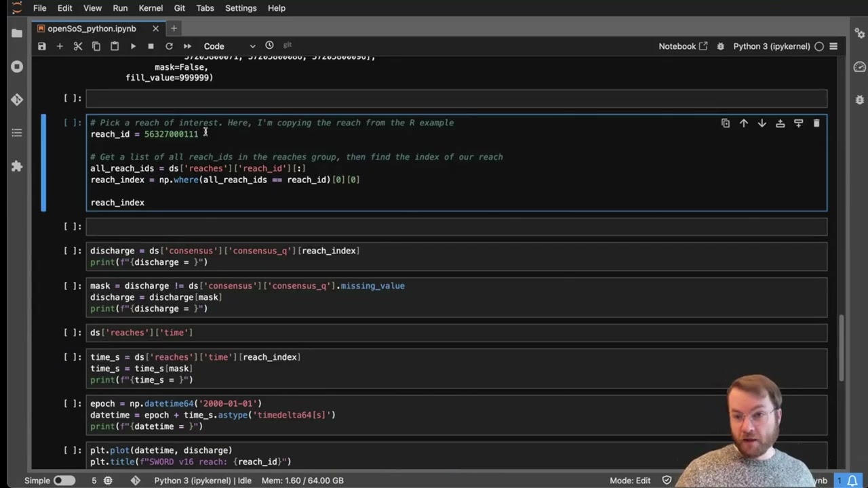The image size is (868, 488).
Task: Click Python 3 (ipykernel) | Idle status
Action: pyautogui.click(x=203, y=481)
